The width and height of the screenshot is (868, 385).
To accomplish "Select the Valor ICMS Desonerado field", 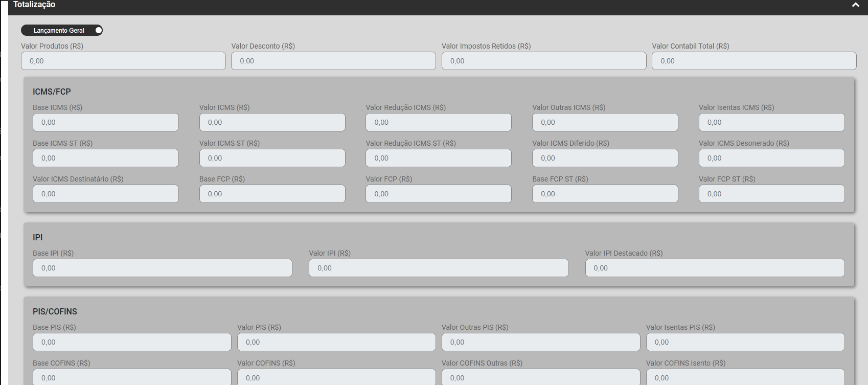I will tap(771, 158).
